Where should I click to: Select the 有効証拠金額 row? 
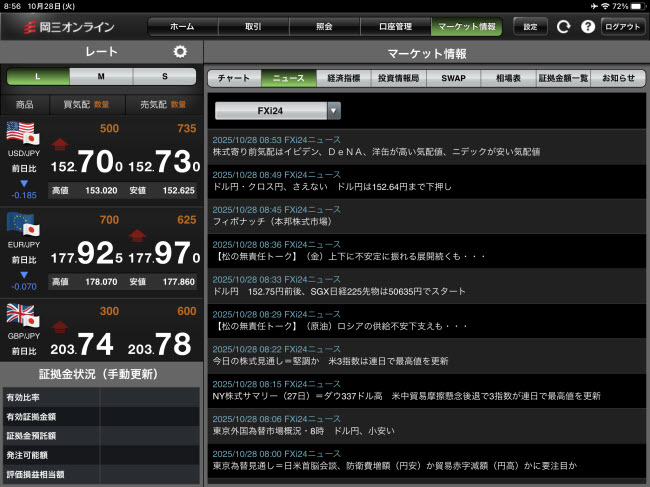click(x=101, y=417)
